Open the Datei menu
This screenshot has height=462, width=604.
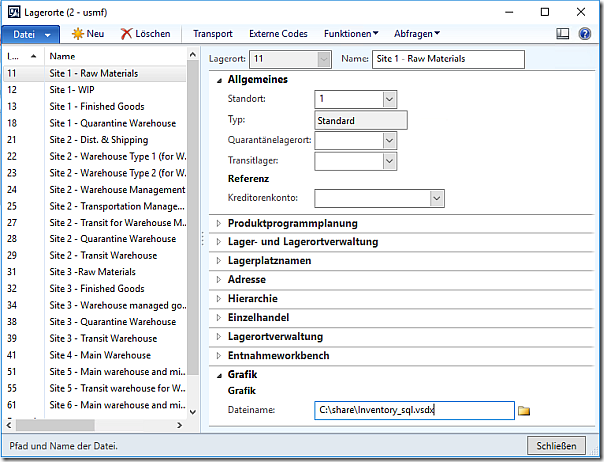pyautogui.click(x=31, y=35)
